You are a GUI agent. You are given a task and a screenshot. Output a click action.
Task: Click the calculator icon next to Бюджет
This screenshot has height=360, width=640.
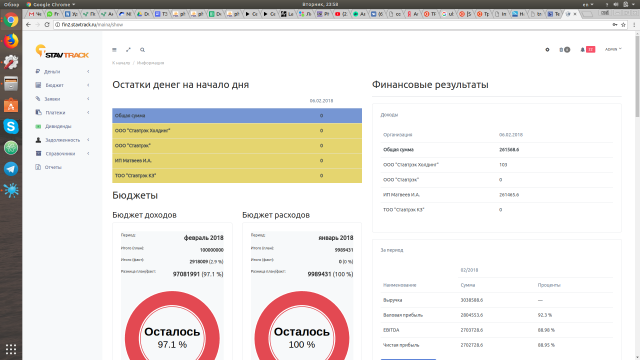tap(38, 85)
